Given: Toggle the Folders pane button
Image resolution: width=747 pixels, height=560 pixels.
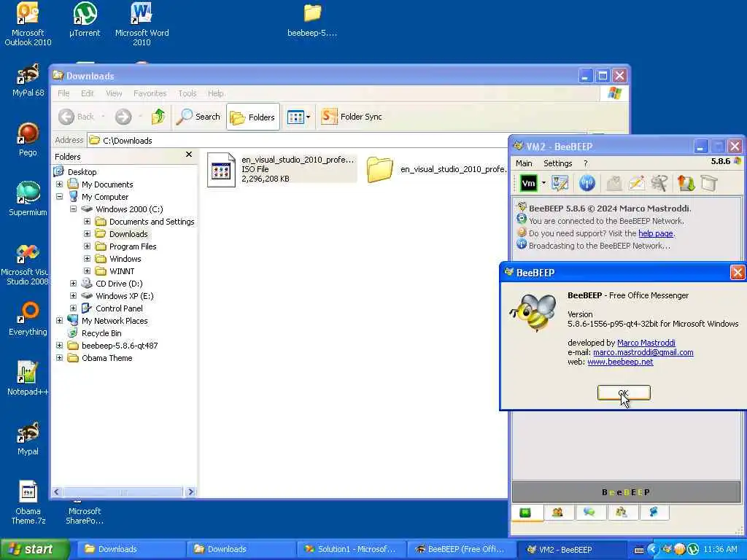Looking at the screenshot, I should point(252,117).
